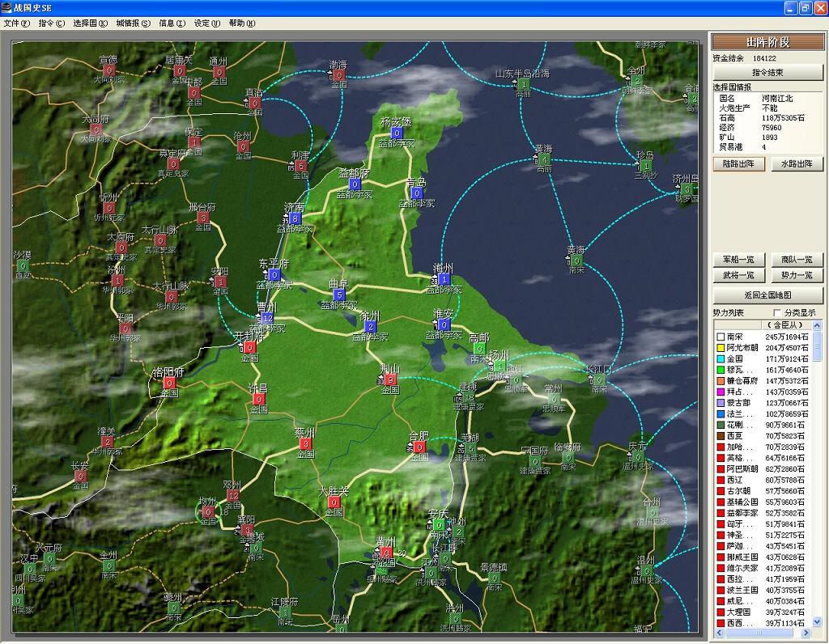Click the 水路出阵 button
This screenshot has height=644, width=829.
[797, 164]
